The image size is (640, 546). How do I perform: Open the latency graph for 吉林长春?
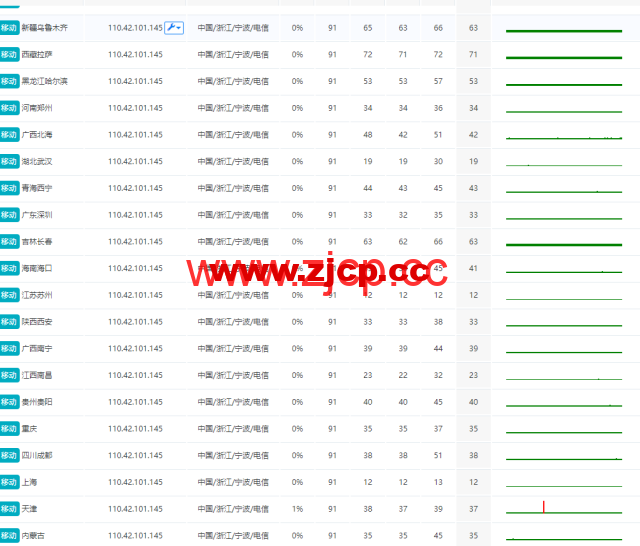(x=564, y=244)
